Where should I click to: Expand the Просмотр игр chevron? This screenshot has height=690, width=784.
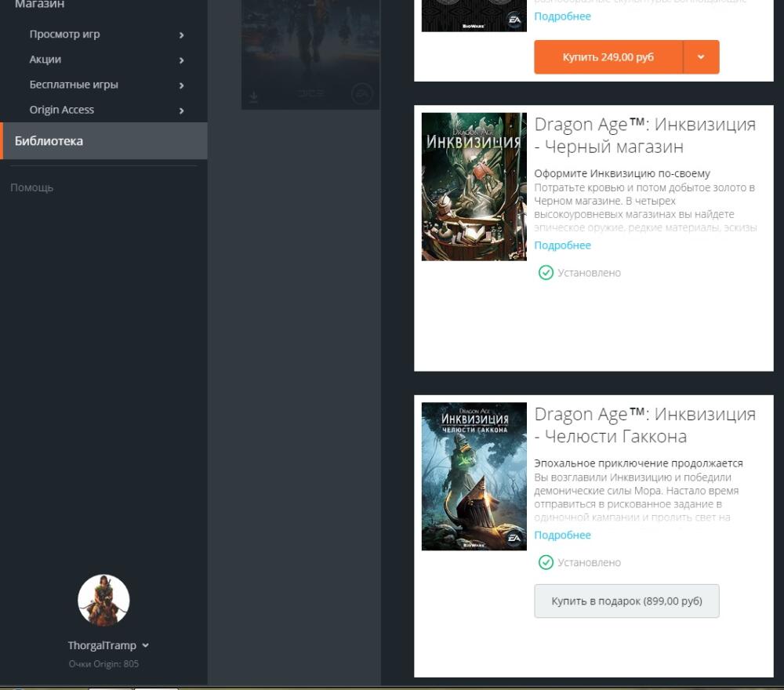[x=182, y=35]
